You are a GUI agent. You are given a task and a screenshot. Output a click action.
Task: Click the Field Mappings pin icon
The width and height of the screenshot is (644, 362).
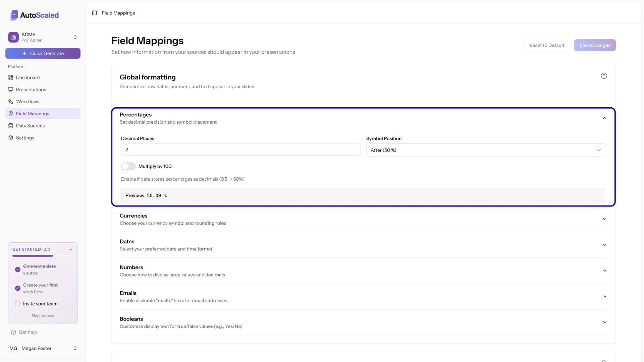click(11, 114)
